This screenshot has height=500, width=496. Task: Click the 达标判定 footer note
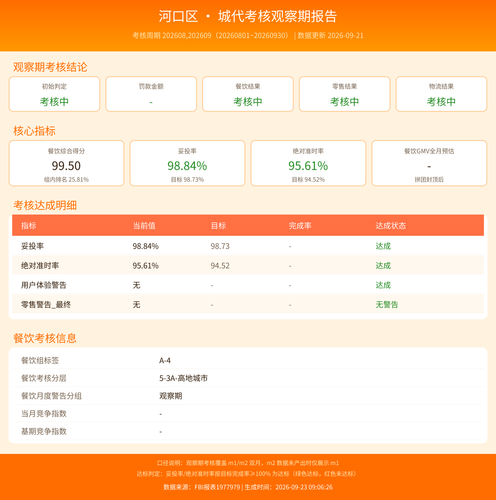pos(246,474)
